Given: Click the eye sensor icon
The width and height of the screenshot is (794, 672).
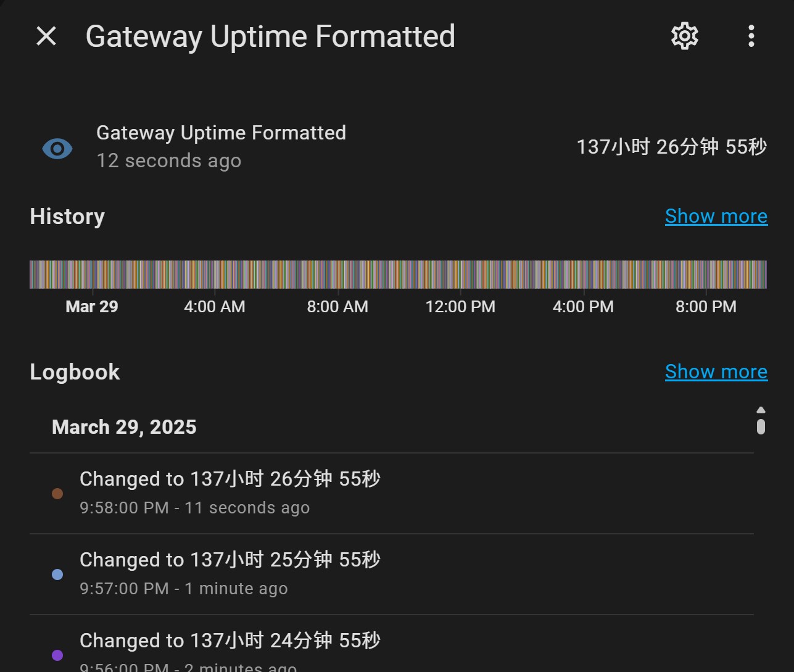Looking at the screenshot, I should 57,149.
